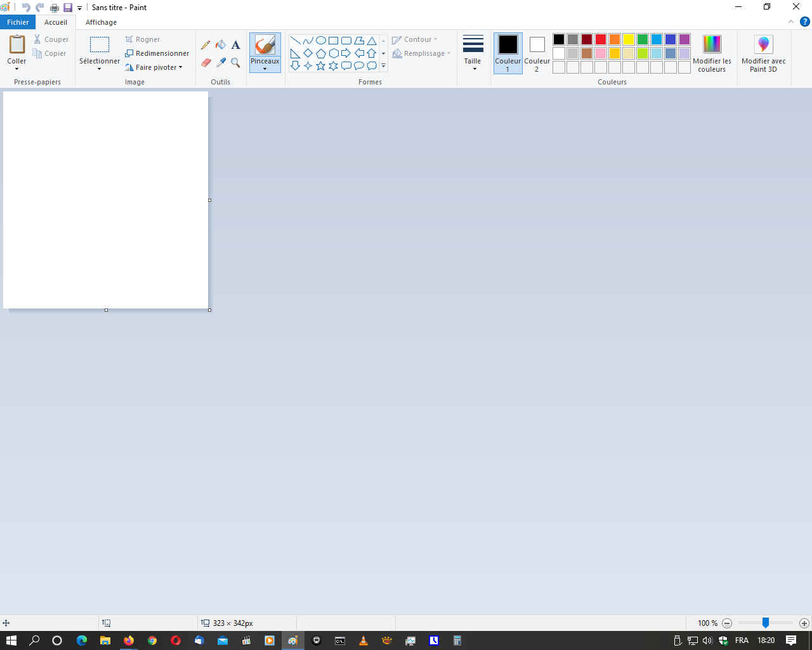
Task: Select the straight Line shape
Action: click(x=296, y=41)
